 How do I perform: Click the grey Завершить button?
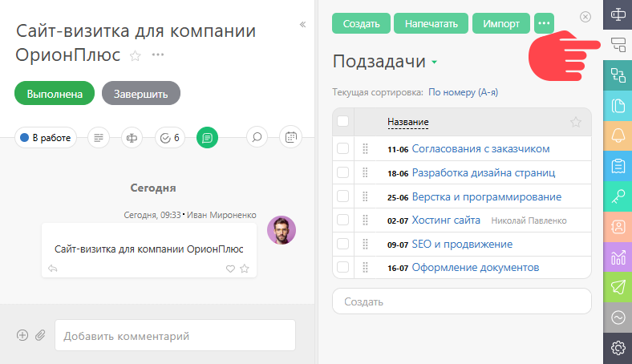coord(140,94)
